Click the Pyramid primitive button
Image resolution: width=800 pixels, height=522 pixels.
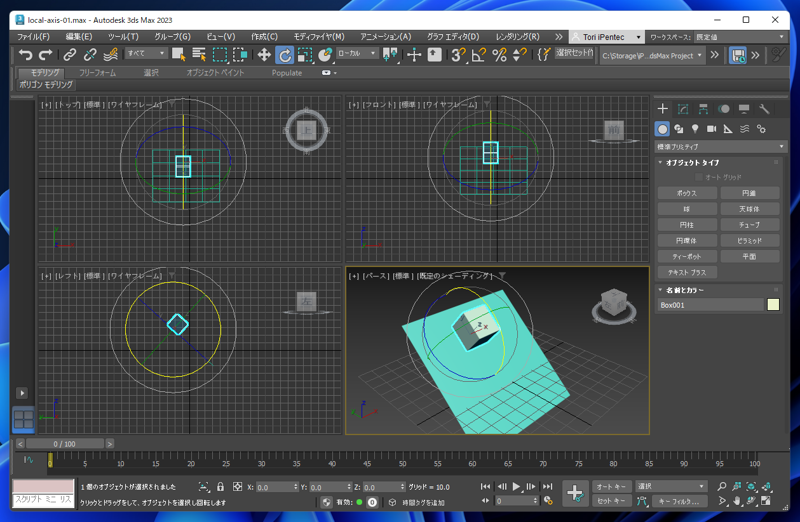click(x=749, y=240)
